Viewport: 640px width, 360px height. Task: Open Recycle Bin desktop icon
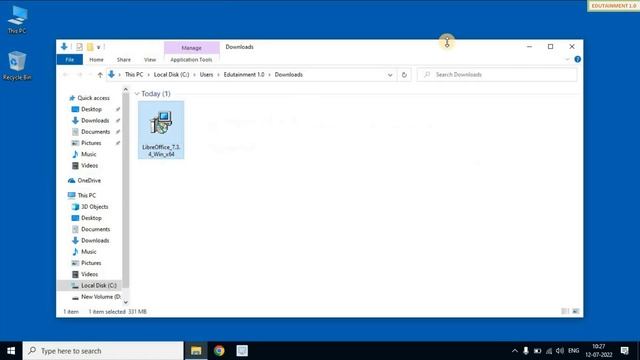click(17, 66)
